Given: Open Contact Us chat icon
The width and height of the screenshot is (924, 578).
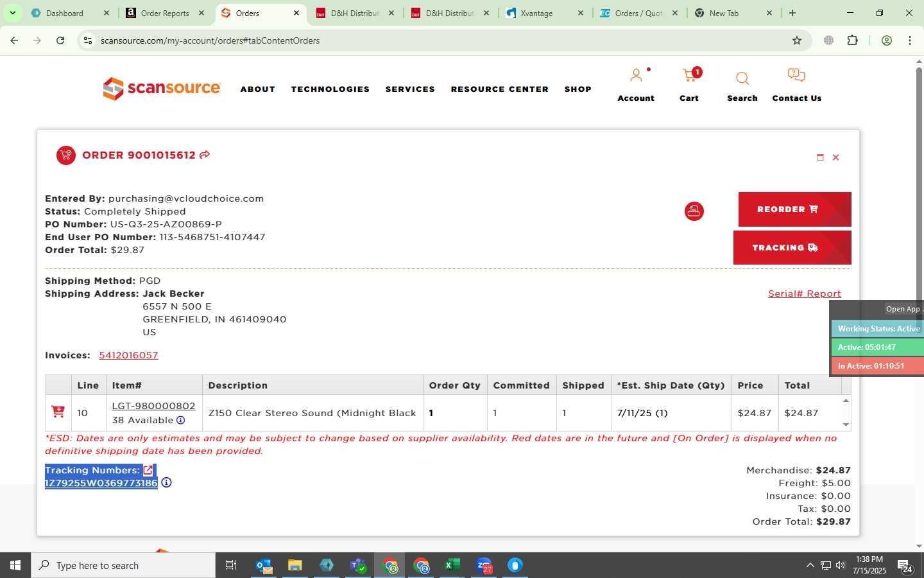Looking at the screenshot, I should [x=796, y=85].
